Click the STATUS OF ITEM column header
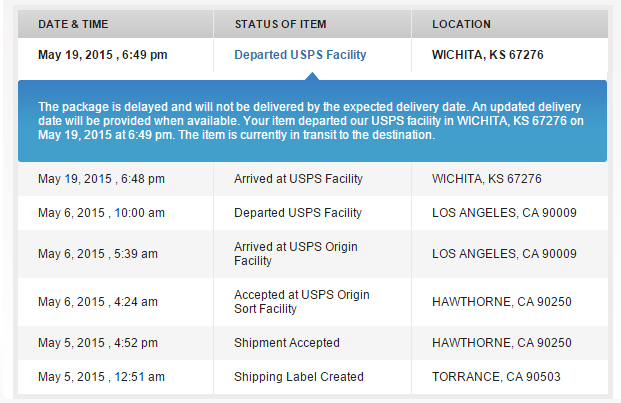 [280, 24]
